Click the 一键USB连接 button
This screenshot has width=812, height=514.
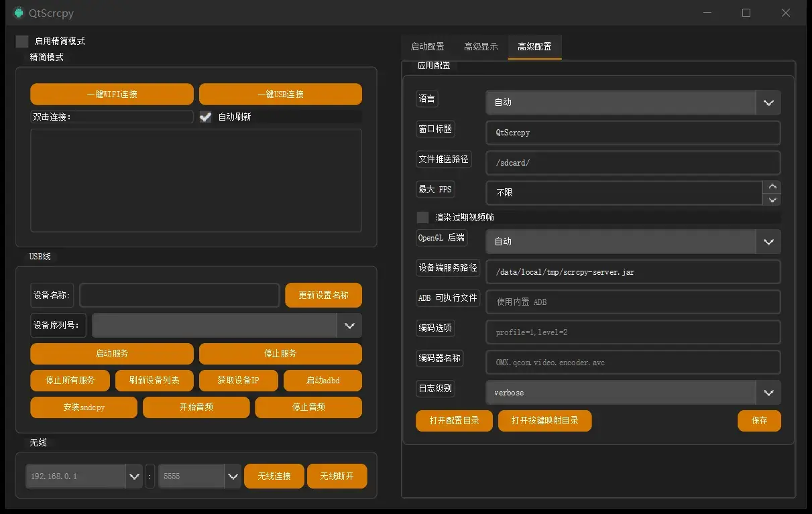(280, 94)
